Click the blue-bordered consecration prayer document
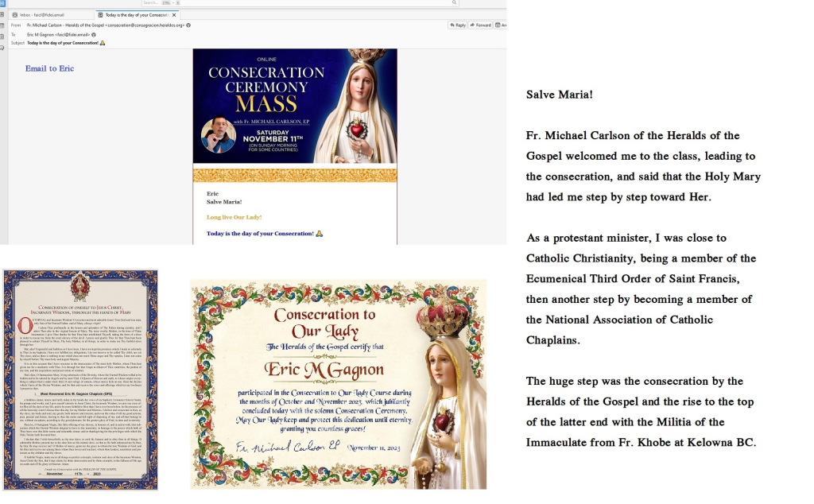This screenshot has width=814, height=504. [x=80, y=380]
